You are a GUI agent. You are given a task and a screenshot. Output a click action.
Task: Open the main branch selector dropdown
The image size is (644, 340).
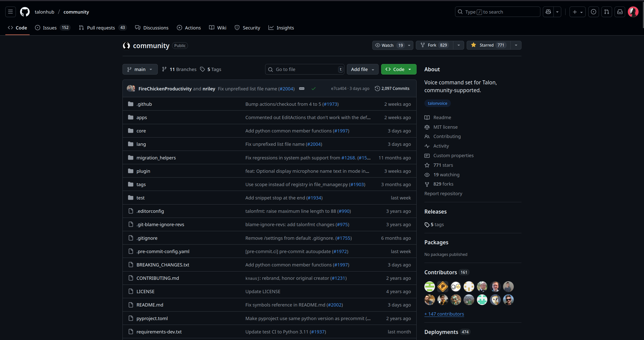140,69
